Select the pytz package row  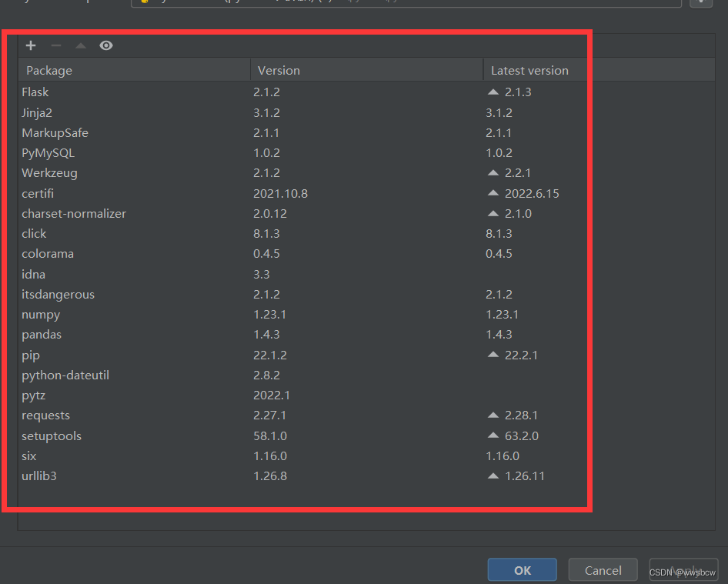pyautogui.click(x=367, y=395)
